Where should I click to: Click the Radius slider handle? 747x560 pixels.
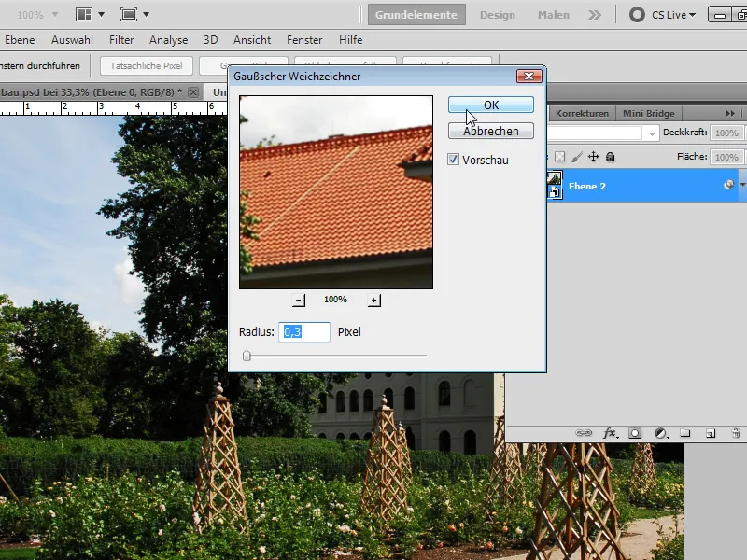pyautogui.click(x=247, y=356)
